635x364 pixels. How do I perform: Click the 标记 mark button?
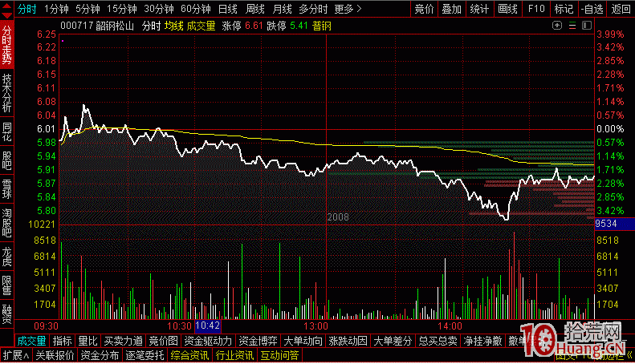tap(564, 9)
